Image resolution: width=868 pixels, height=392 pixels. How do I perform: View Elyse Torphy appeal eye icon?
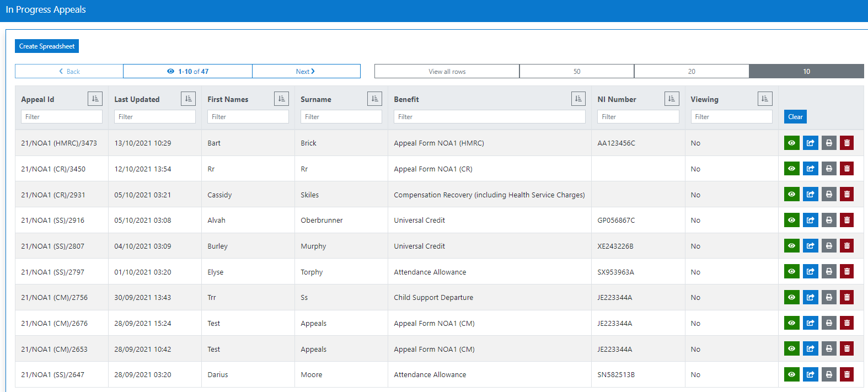click(x=791, y=271)
